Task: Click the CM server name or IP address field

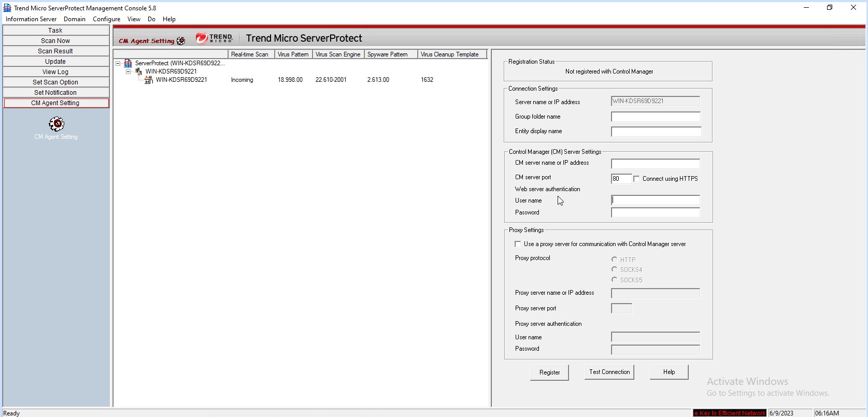Action: 655,164
